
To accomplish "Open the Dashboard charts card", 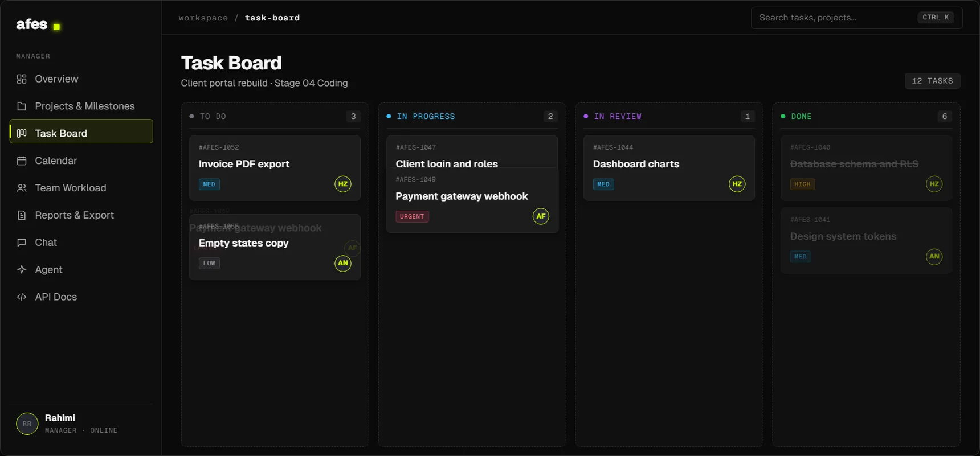I will click(669, 168).
